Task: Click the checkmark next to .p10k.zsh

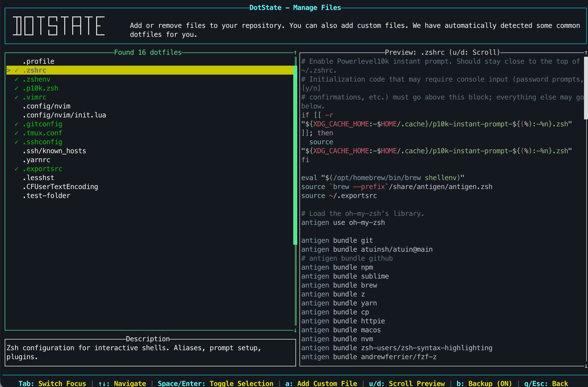Action: pos(16,88)
